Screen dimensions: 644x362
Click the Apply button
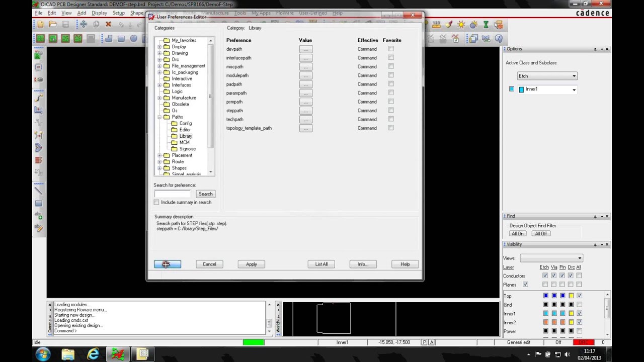pos(251,264)
